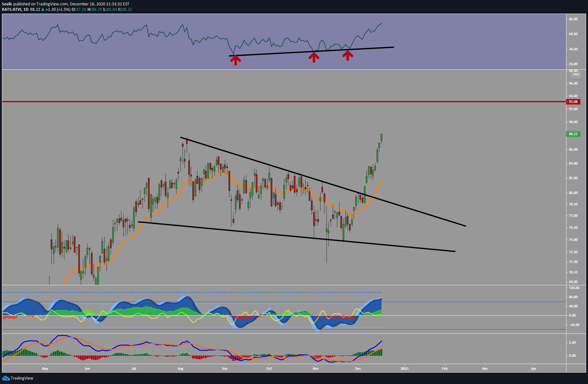Click the 74.00 price axis label
Screen dimensions: 588x384
[573, 240]
